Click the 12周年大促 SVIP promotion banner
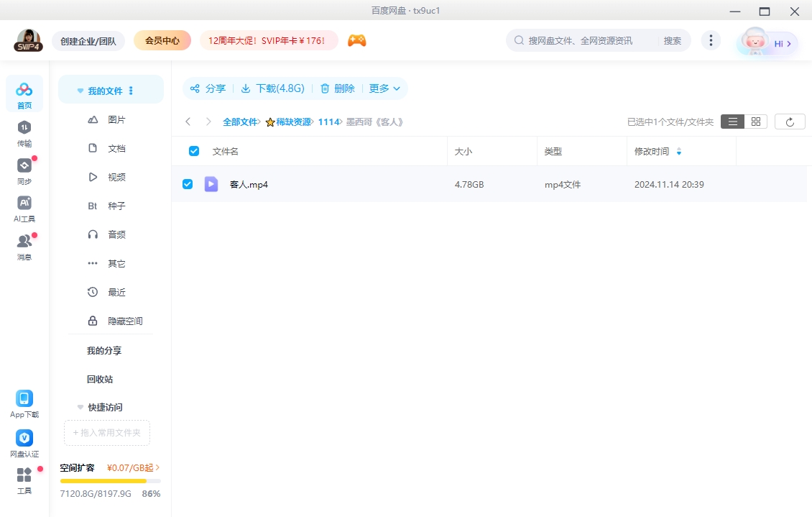812x517 pixels. (x=269, y=40)
